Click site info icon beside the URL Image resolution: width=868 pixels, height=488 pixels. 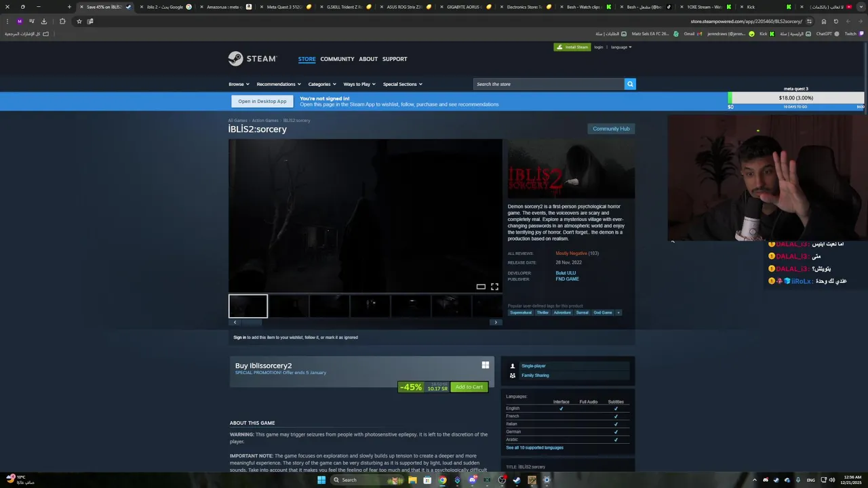pyautogui.click(x=809, y=21)
